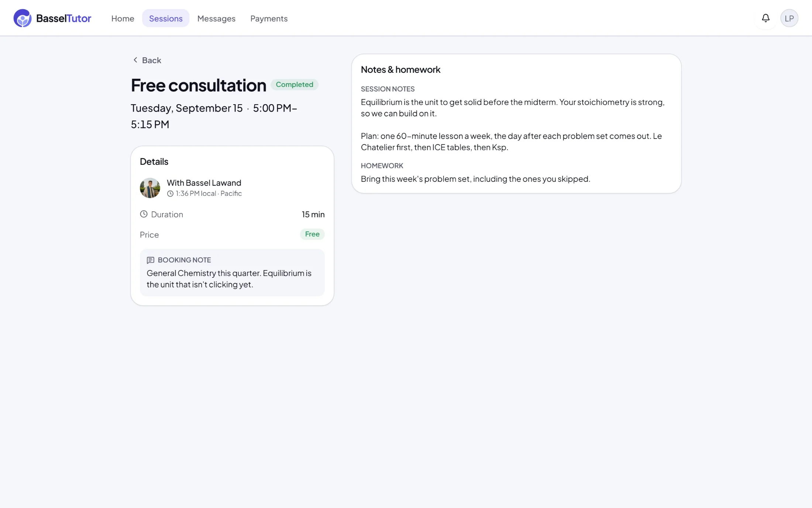Click the "Duration" label
The height and width of the screenshot is (508, 812).
[x=167, y=214]
